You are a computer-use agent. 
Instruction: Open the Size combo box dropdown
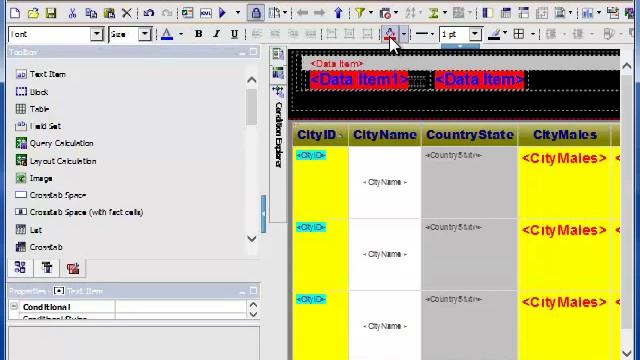144,34
